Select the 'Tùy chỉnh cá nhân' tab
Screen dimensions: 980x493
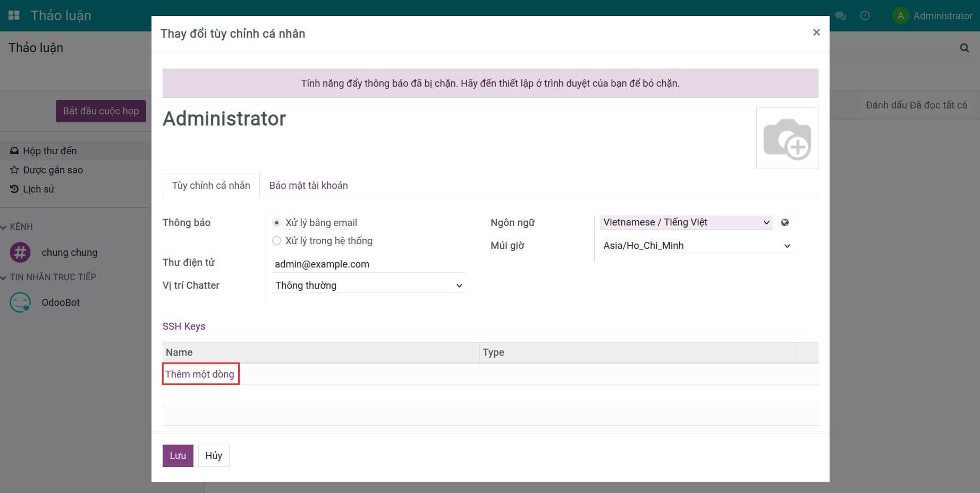click(x=211, y=186)
